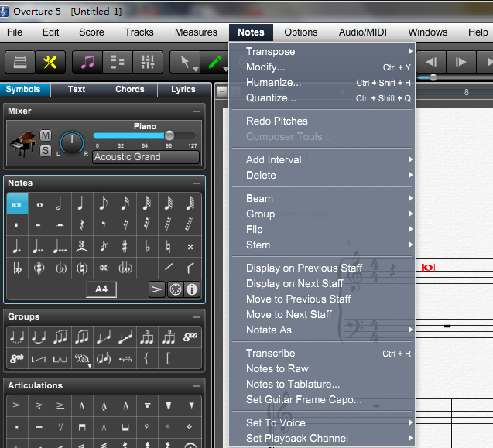Image resolution: width=493 pixels, height=448 pixels.
Task: Pick the triplet tuplet symbol in Notes
Action: coord(82,246)
